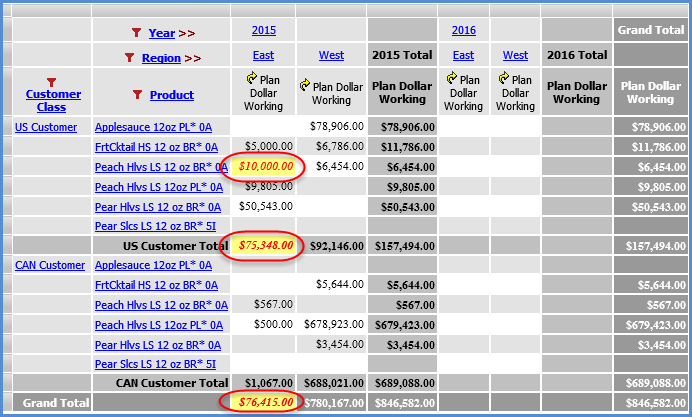This screenshot has height=417, width=692.
Task: Click the Customer Class header link
Action: 52,101
